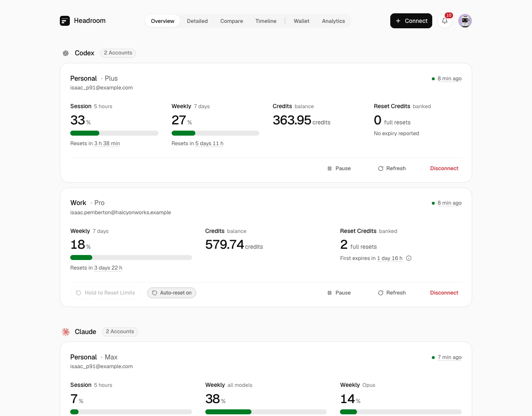Click Claude weekly all models 38% bar
This screenshot has width=532, height=416.
(266, 412)
